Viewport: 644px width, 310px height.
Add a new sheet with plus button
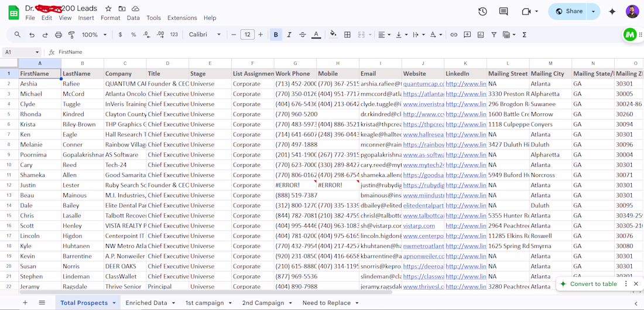(25, 302)
